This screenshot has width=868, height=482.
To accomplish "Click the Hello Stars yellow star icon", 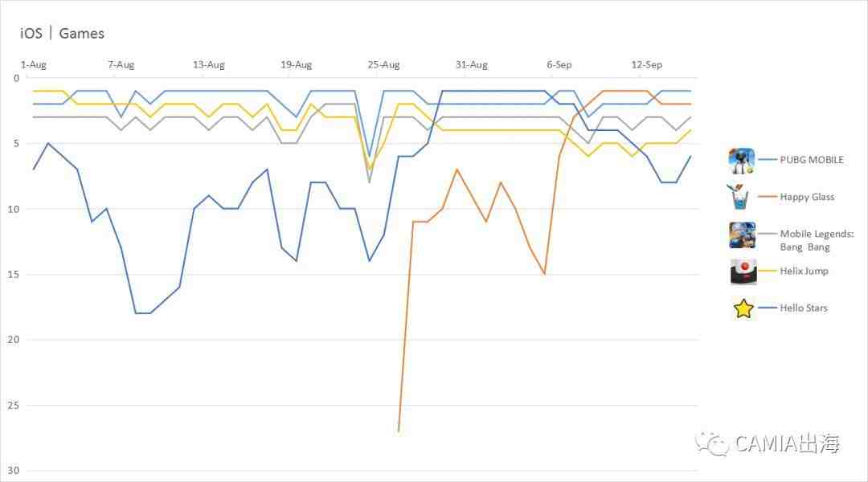I will tap(743, 308).
